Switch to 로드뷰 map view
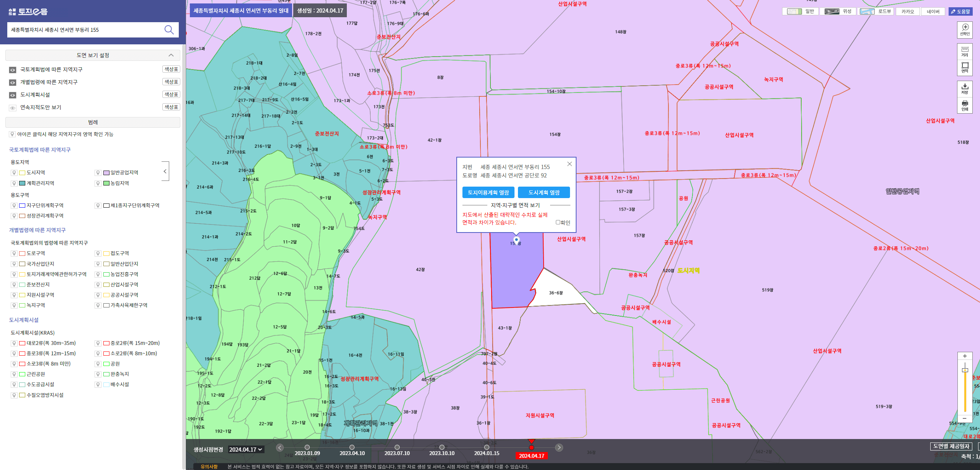 [x=876, y=11]
